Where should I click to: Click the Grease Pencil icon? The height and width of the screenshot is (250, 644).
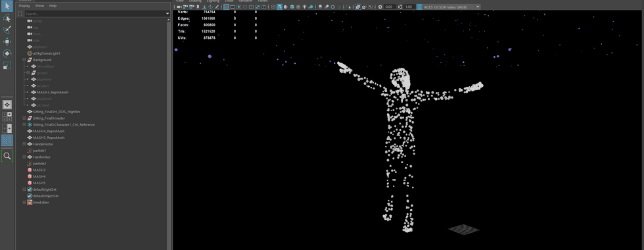217,7
